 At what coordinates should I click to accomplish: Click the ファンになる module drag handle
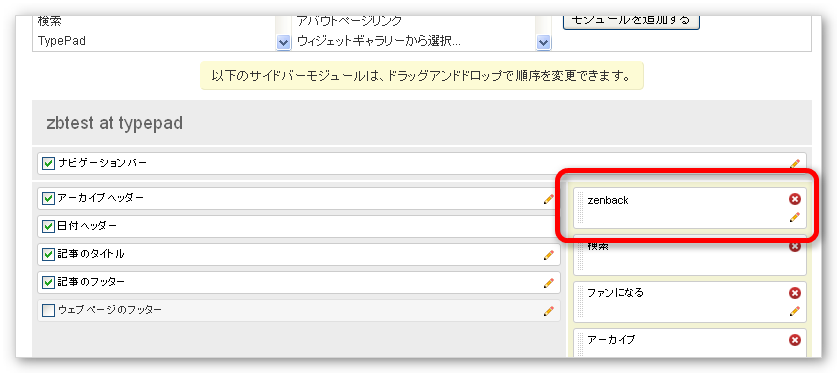click(580, 302)
